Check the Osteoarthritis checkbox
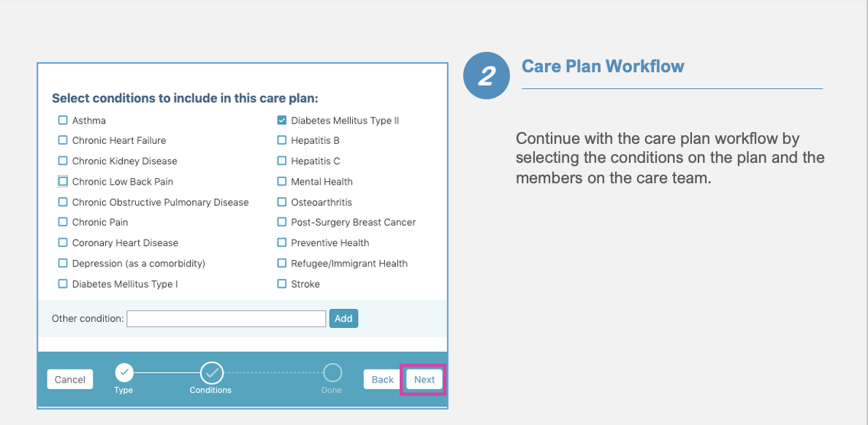868x425 pixels. click(282, 202)
